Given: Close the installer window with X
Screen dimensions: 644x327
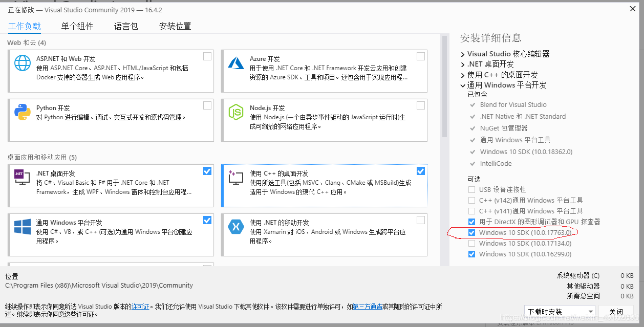Looking at the screenshot, I should point(633,9).
